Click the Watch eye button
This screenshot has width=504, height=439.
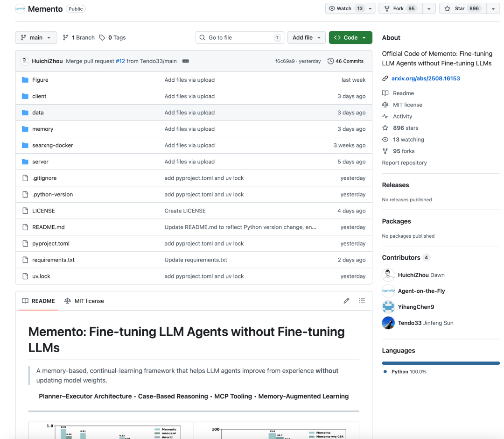pyautogui.click(x=346, y=9)
